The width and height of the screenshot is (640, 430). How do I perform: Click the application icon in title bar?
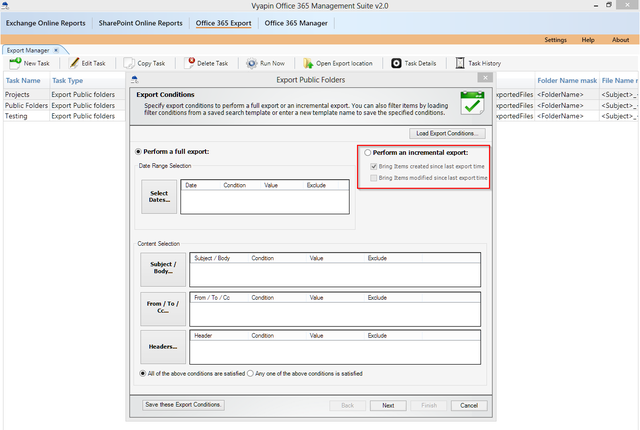(5, 5)
